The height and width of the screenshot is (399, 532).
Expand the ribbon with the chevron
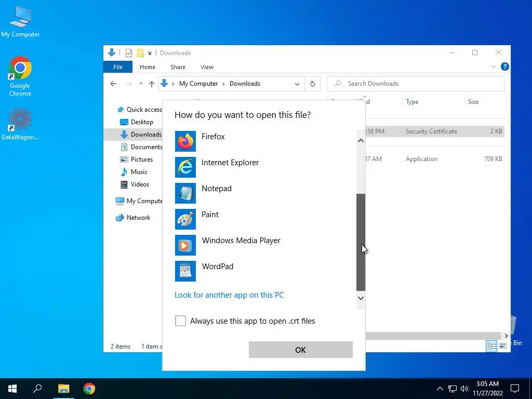[494, 67]
